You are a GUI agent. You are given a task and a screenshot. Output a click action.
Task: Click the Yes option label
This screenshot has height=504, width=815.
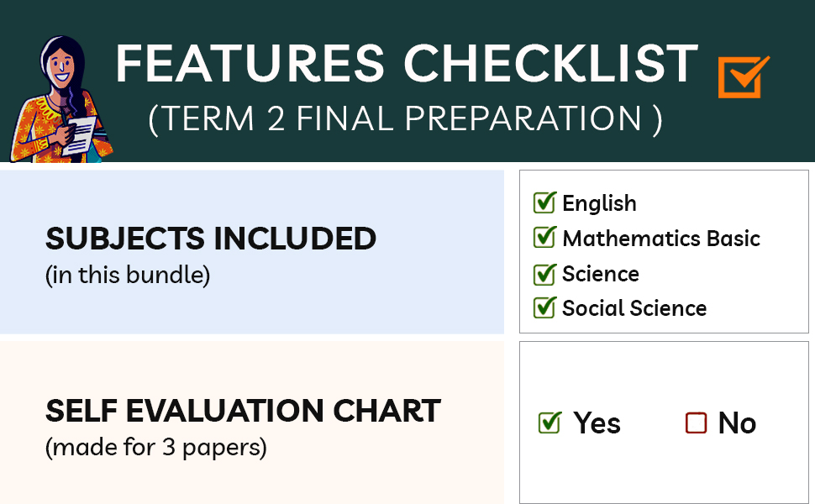(597, 423)
